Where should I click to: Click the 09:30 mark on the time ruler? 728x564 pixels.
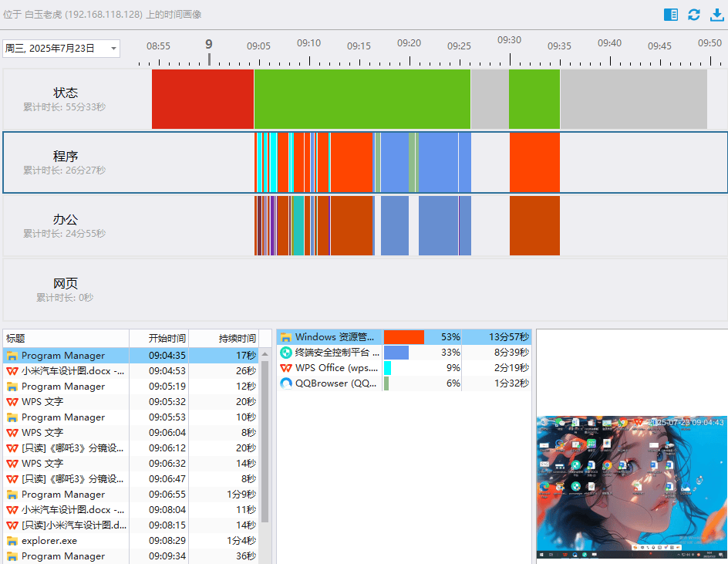click(509, 40)
